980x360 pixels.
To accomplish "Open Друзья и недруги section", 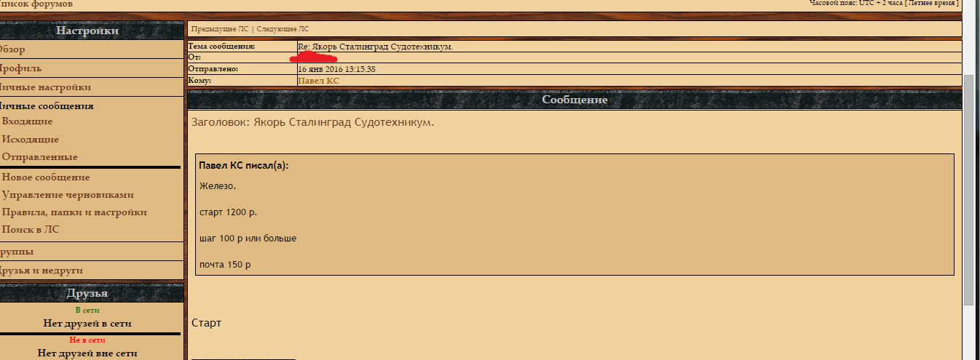I will tap(41, 271).
